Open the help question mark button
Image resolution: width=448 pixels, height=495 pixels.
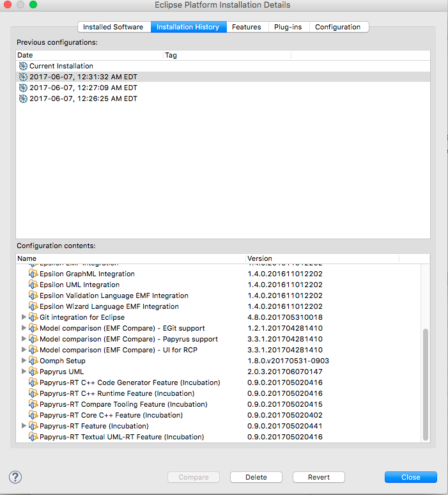pos(15,477)
